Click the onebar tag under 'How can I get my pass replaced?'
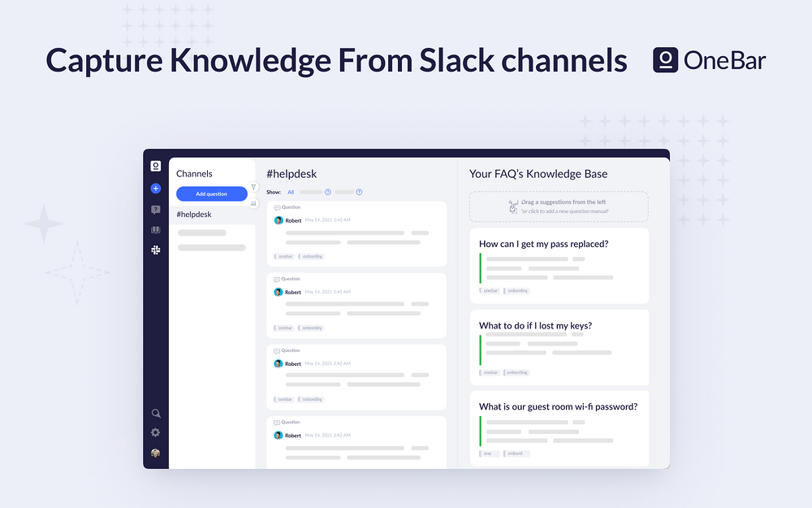Screen dimensions: 812x508 [x=490, y=291]
